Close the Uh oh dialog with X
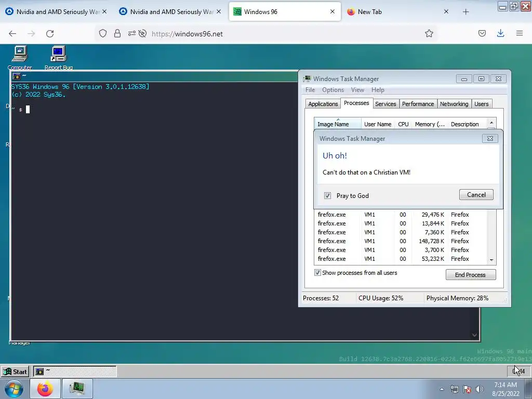 click(x=490, y=138)
